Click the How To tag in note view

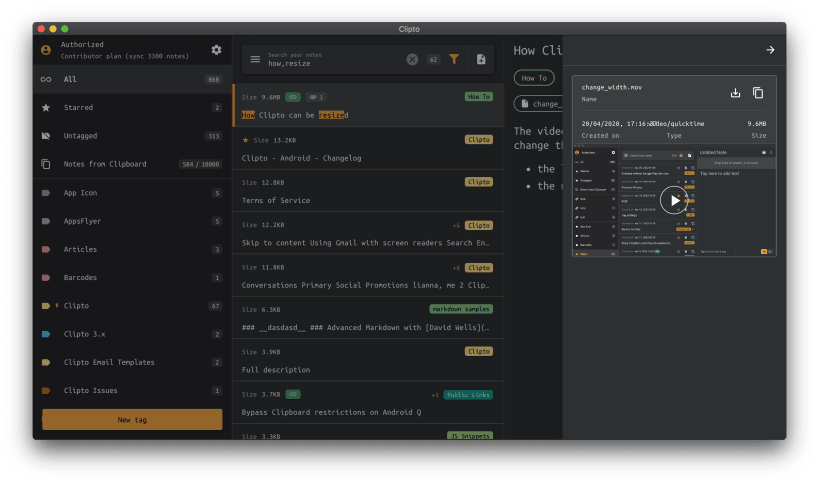(534, 78)
